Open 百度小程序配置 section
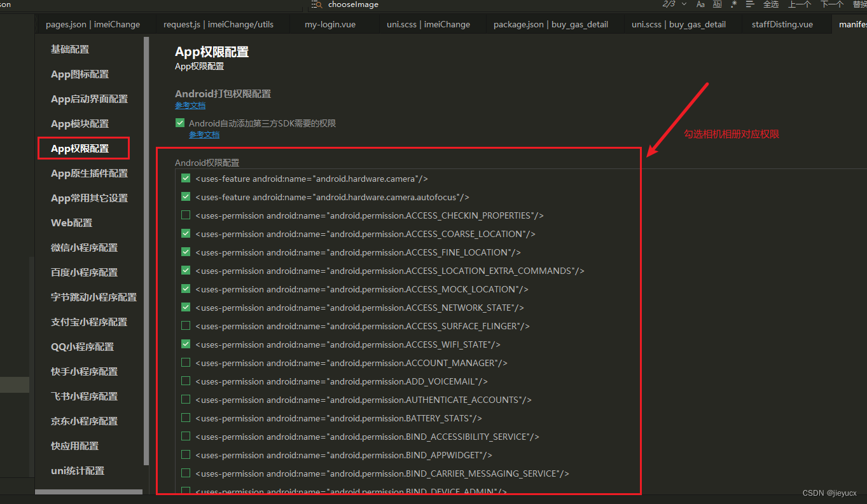867x504 pixels. (x=84, y=273)
